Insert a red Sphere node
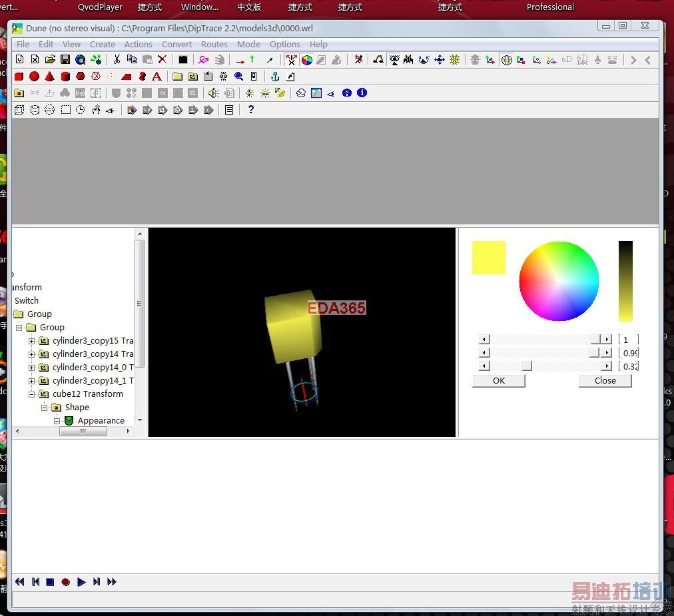 pyautogui.click(x=34, y=77)
